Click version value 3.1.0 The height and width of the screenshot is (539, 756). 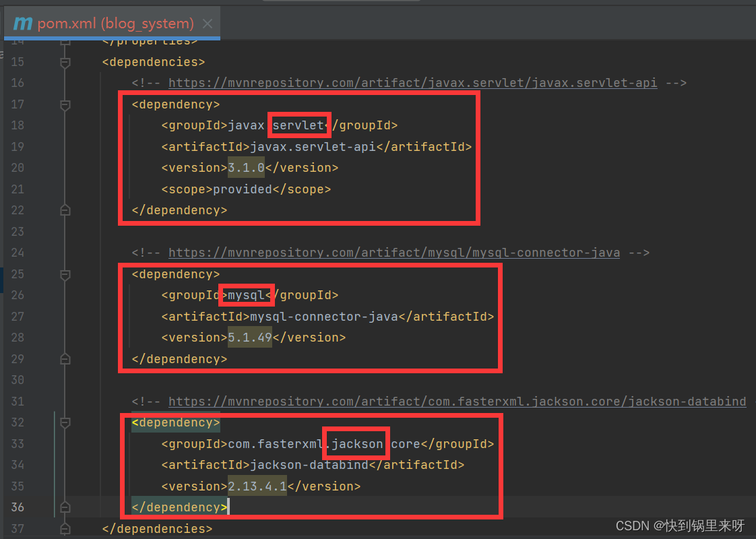click(246, 168)
